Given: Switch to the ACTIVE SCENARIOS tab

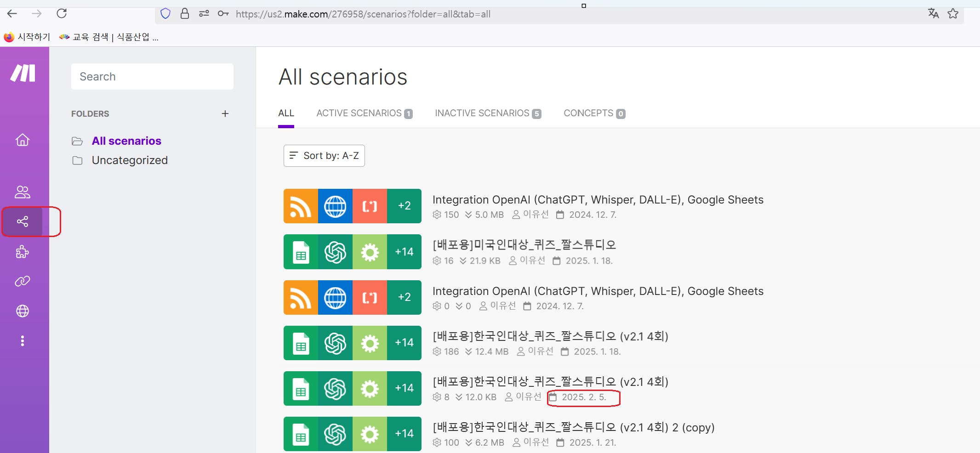Looking at the screenshot, I should point(364,113).
